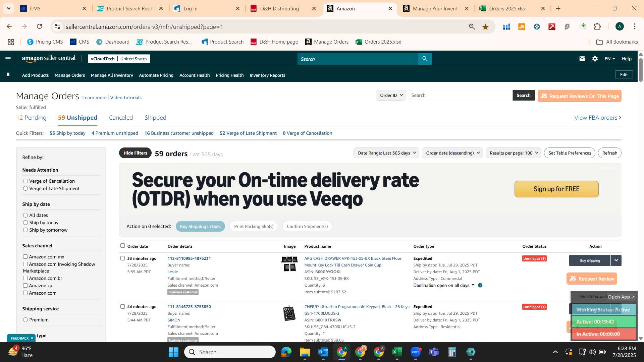Select Ship by tomorrow radio option

pos(25,230)
